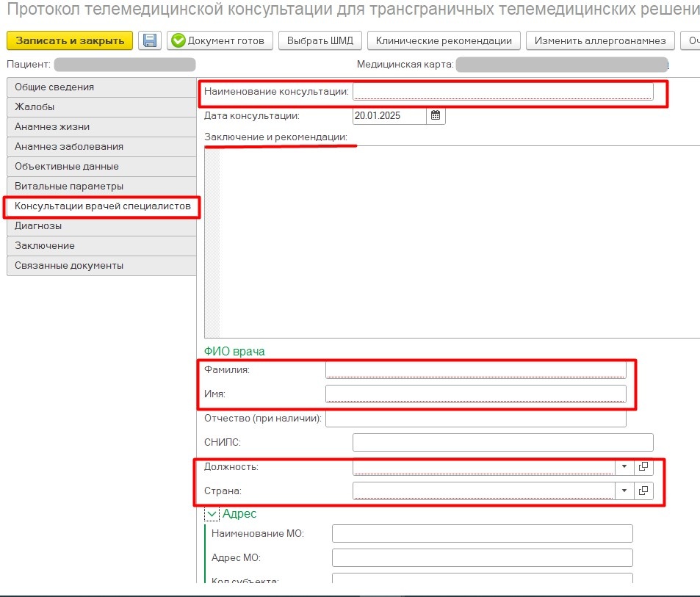Click open-form icon next to Страна field

pyautogui.click(x=643, y=491)
